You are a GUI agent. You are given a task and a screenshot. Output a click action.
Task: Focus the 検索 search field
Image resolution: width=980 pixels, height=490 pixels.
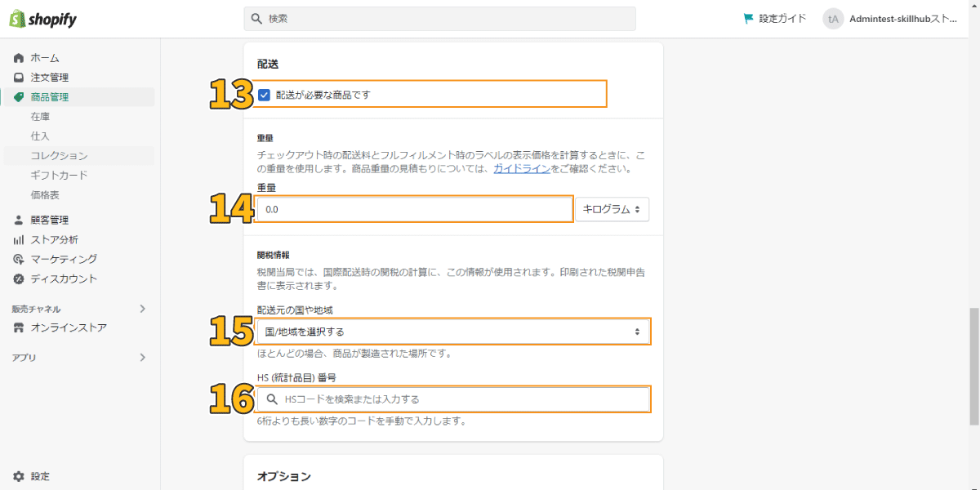click(x=439, y=18)
